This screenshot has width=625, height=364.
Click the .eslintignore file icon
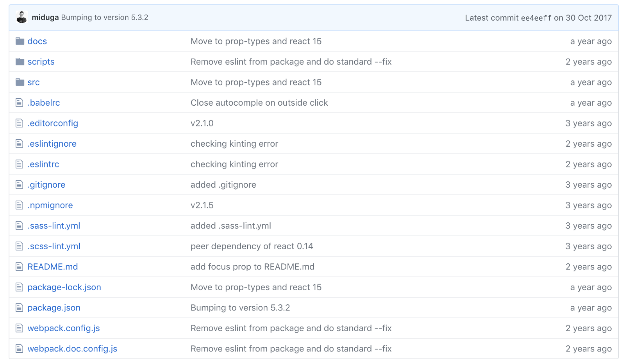click(x=20, y=144)
